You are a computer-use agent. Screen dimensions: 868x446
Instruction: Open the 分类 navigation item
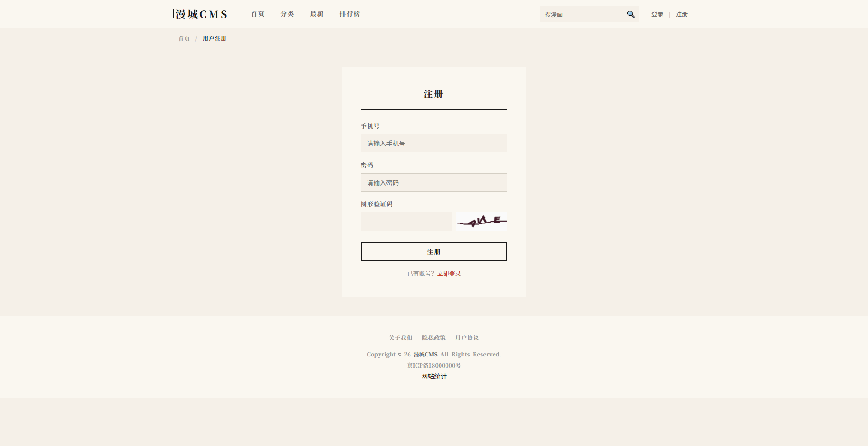click(x=287, y=14)
